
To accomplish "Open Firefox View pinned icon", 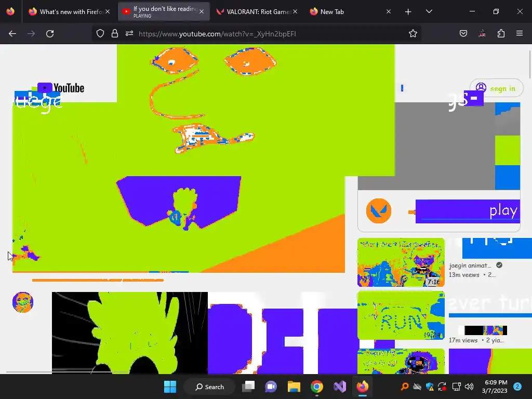I will pos(10,11).
